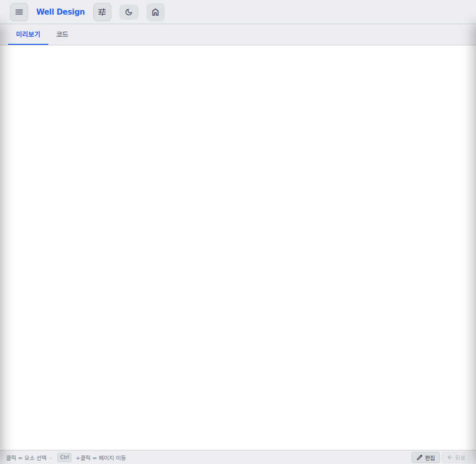Screen dimensions: 476x464
Task: Click the Ctrl key hint badge
Action: pyautogui.click(x=64, y=457)
